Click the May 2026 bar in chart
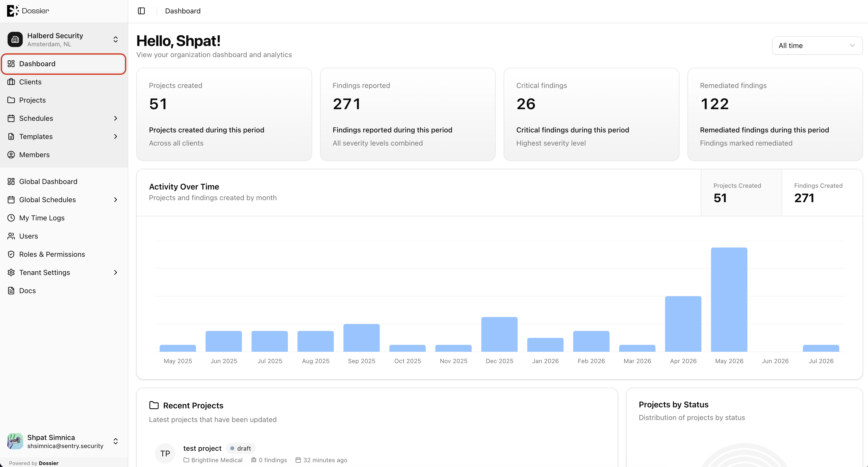Viewport: 868px width, 467px height. [x=729, y=299]
